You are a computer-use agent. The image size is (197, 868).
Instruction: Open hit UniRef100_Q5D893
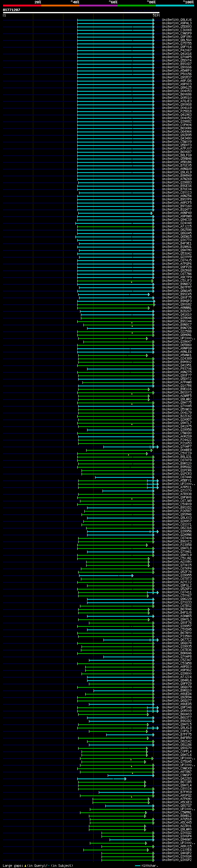pos(177,26)
